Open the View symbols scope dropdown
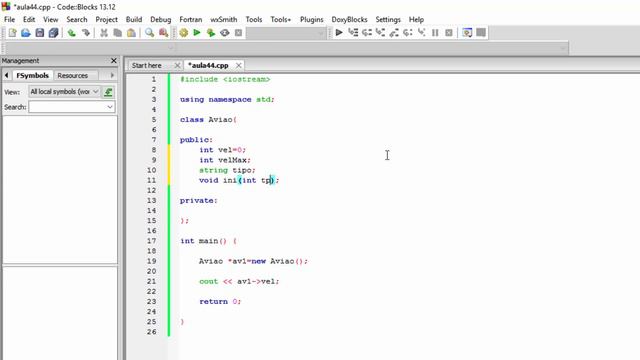 tap(64, 92)
